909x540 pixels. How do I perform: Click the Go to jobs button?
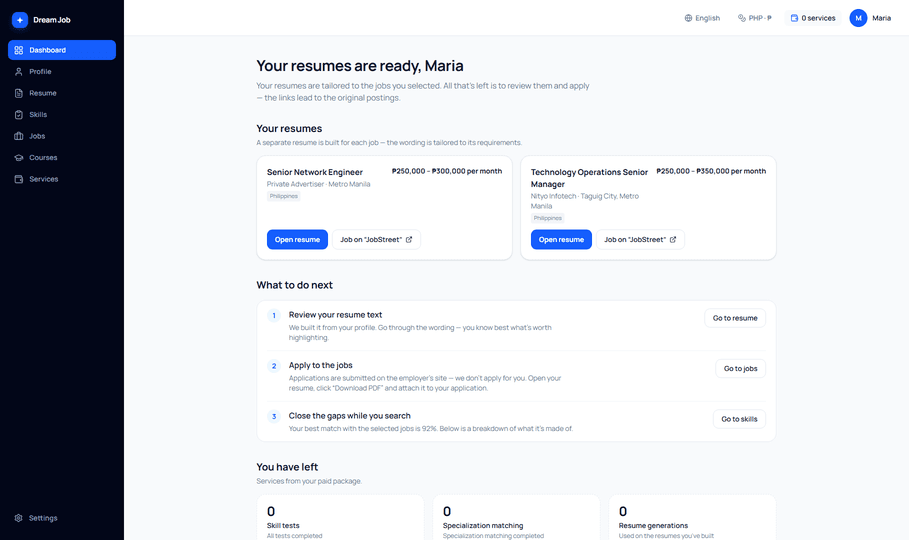[740, 368]
